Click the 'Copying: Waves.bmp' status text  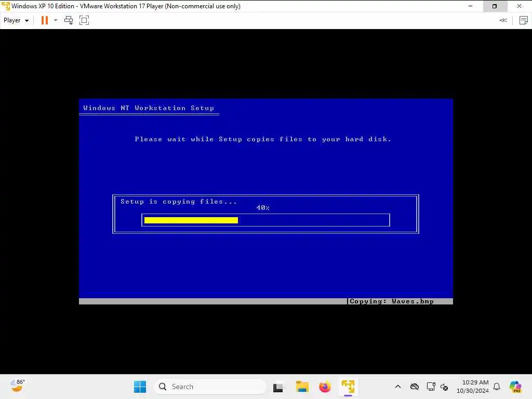(x=392, y=301)
